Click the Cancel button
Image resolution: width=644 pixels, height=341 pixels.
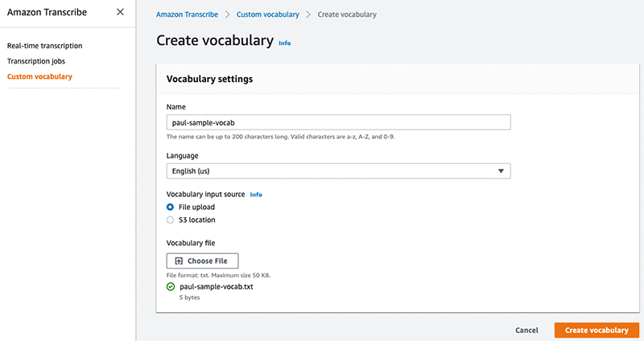coord(526,331)
